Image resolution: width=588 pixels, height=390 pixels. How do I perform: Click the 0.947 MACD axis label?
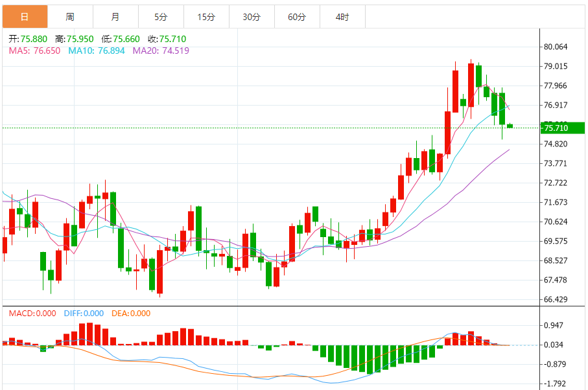pyautogui.click(x=554, y=325)
